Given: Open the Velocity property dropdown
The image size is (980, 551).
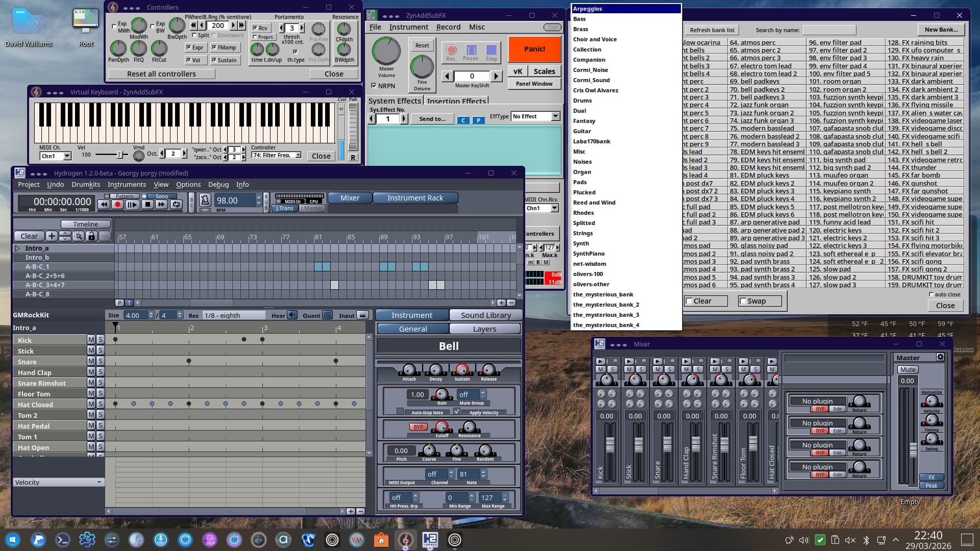Looking at the screenshot, I should click(58, 482).
